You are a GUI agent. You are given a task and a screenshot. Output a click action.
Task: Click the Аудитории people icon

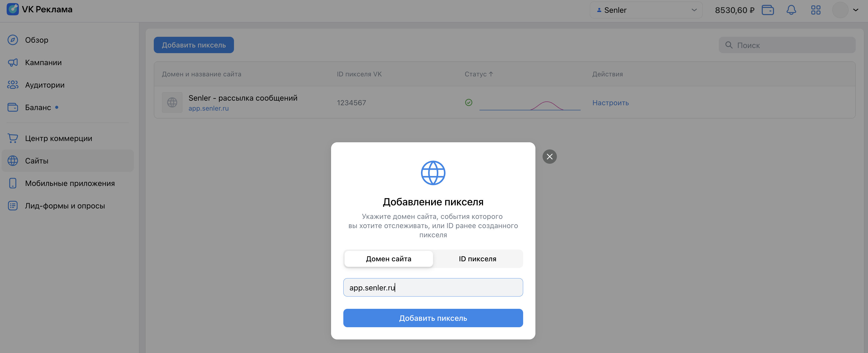13,85
